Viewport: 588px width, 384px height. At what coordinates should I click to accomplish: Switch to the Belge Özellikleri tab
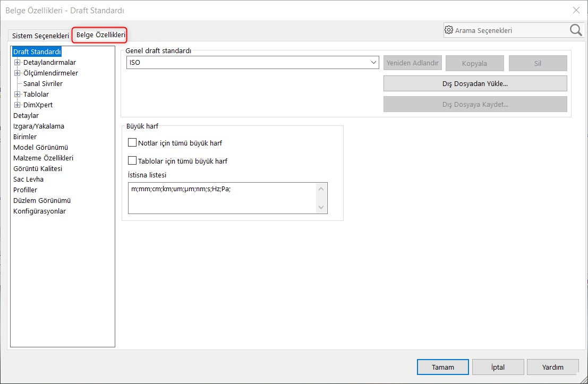pos(100,35)
